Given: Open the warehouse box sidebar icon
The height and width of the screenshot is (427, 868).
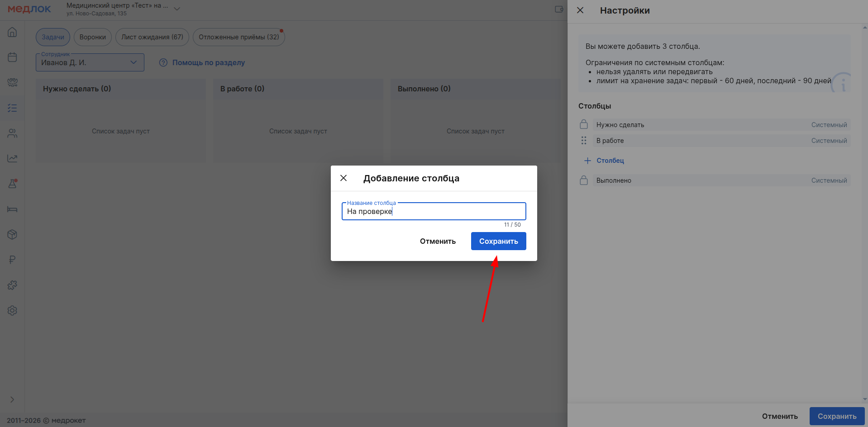Looking at the screenshot, I should click(x=12, y=234).
